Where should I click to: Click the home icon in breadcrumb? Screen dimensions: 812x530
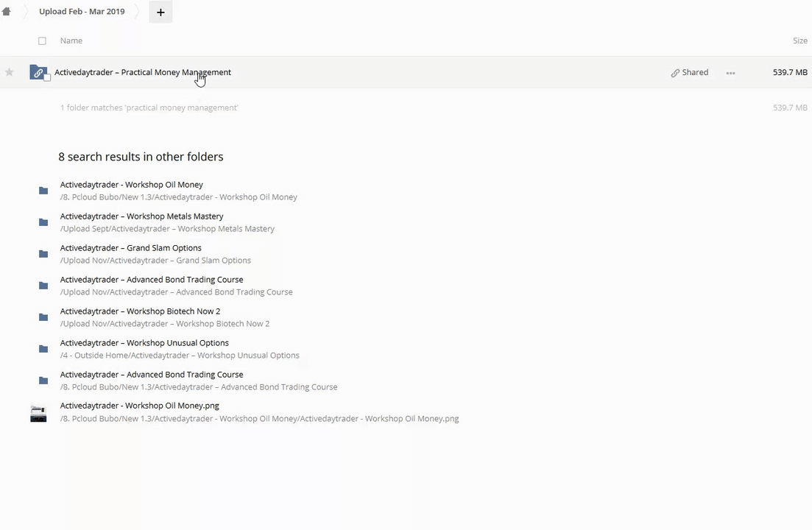tap(7, 12)
